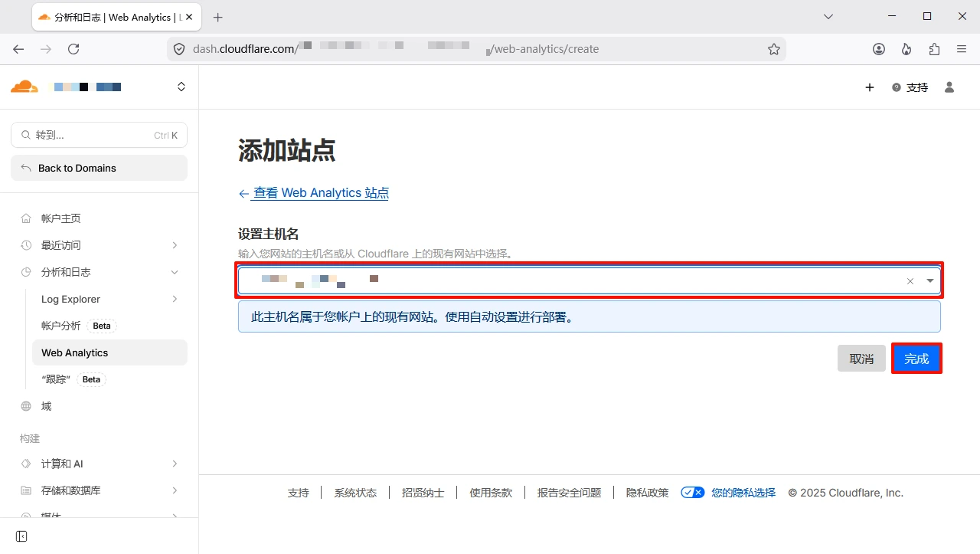980x554 pixels.
Task: Click the 取消 button
Action: (x=861, y=359)
